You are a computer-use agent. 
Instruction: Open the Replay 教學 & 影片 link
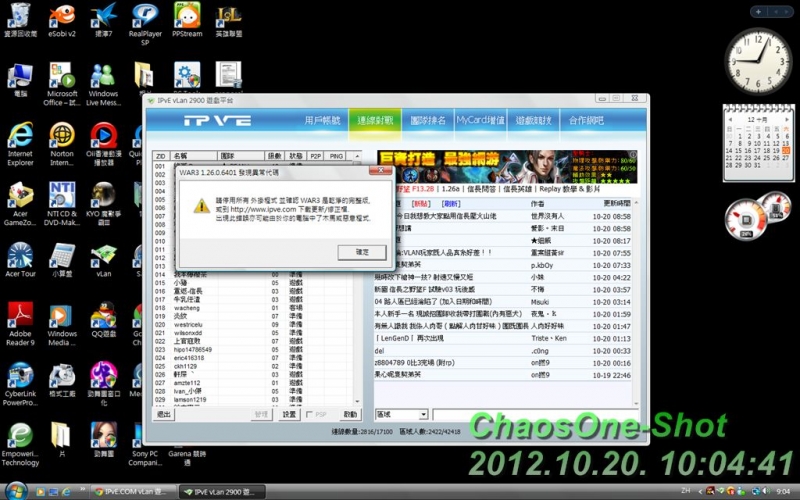coord(569,189)
